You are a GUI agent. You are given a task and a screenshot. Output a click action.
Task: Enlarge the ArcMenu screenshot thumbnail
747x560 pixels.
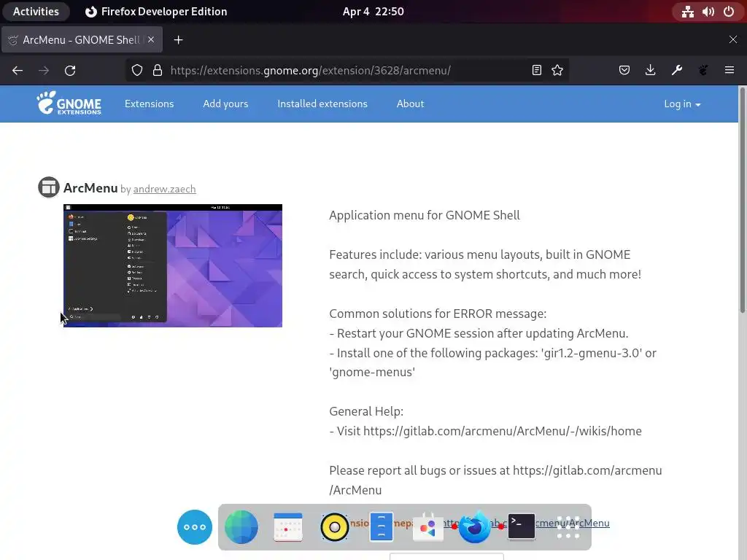173,265
